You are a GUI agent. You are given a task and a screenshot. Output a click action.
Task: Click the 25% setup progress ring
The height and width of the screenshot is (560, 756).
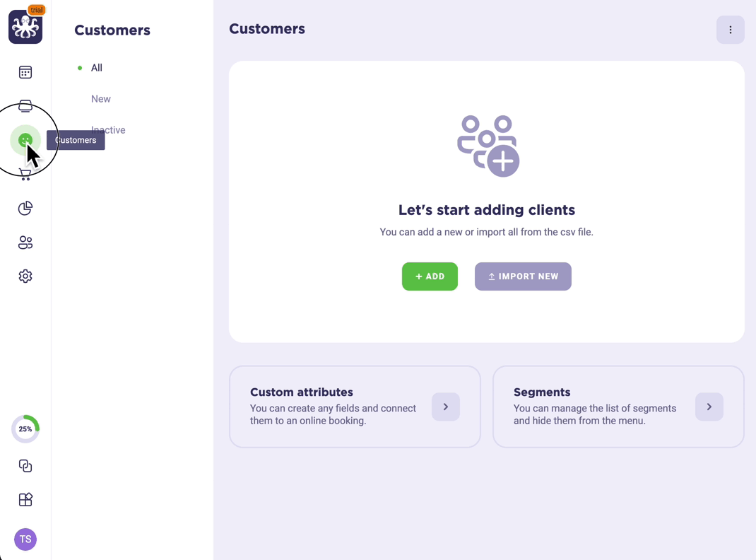pyautogui.click(x=25, y=428)
